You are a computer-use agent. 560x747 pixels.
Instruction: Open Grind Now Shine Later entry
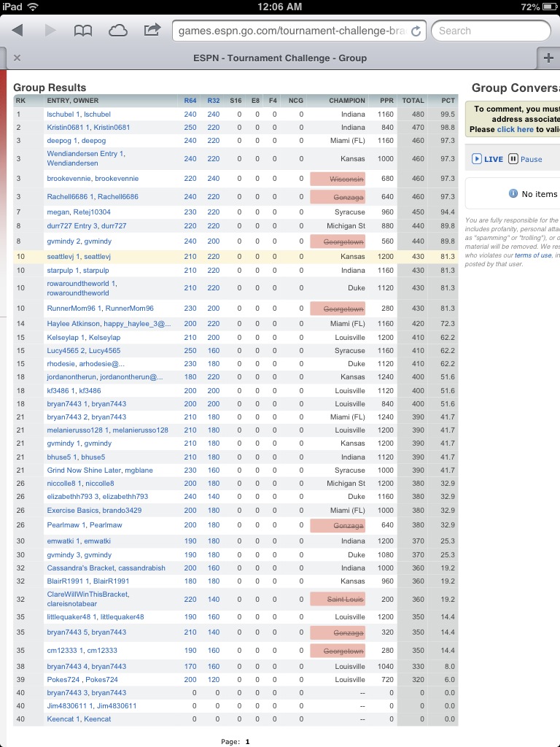point(99,471)
